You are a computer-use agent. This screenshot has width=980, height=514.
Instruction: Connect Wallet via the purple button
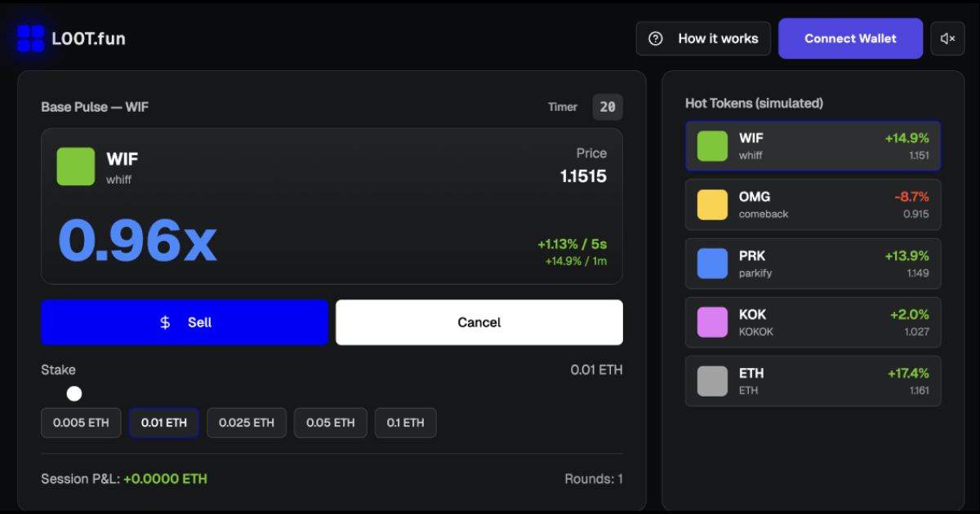point(850,38)
